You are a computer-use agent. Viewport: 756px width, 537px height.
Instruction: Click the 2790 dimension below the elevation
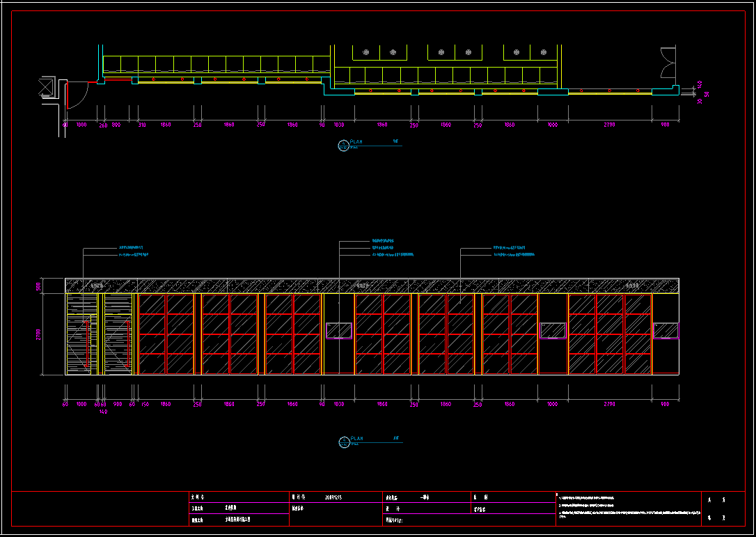click(x=609, y=404)
